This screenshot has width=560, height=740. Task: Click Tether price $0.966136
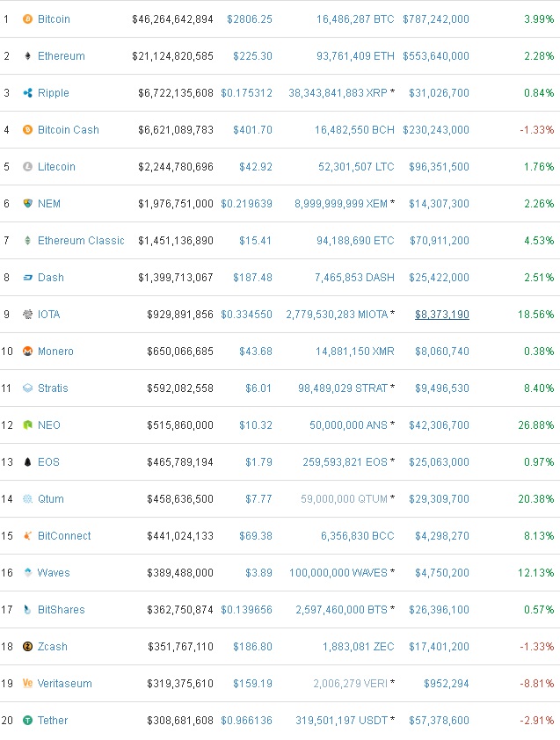click(x=246, y=720)
